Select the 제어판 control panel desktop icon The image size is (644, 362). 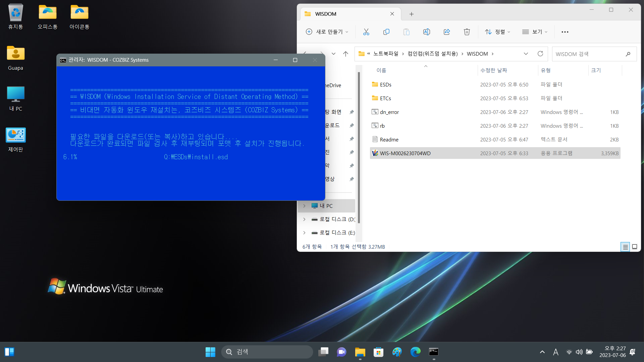tap(15, 140)
